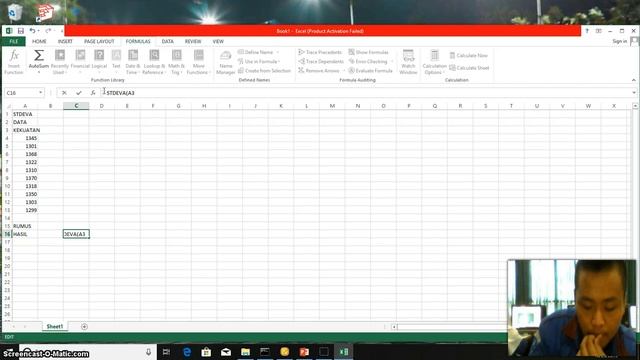Open Lookup & Reference functions
The width and height of the screenshot is (640, 360).
154,62
